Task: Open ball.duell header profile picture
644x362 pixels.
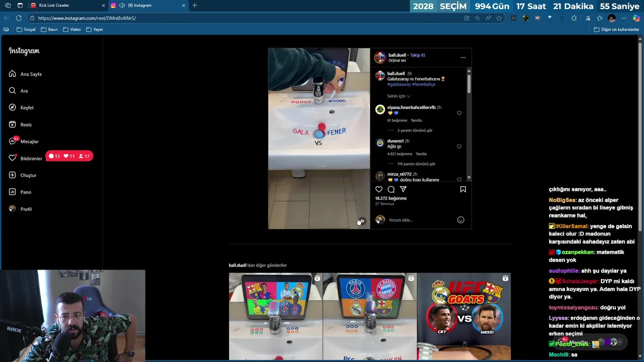Action: point(380,57)
